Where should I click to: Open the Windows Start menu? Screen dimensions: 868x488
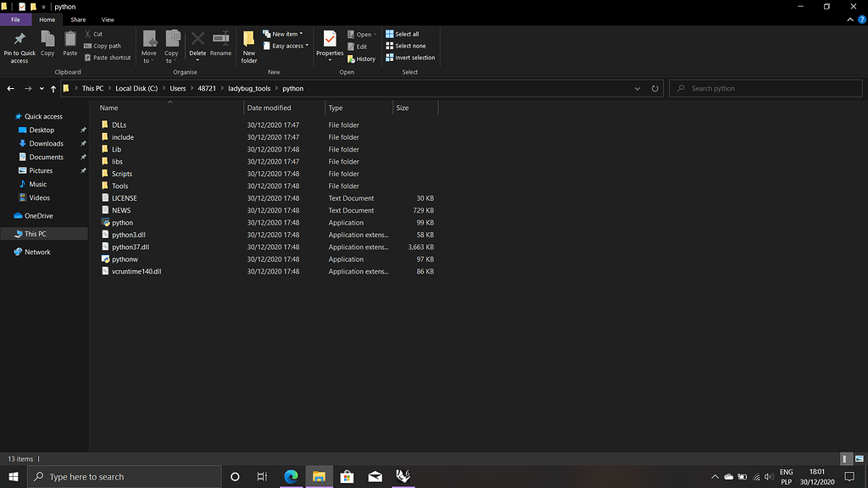click(x=14, y=476)
